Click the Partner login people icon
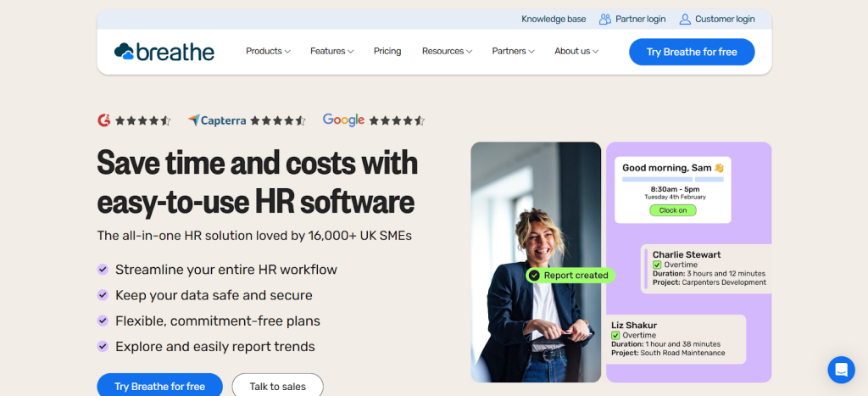This screenshot has width=868, height=396. point(605,20)
